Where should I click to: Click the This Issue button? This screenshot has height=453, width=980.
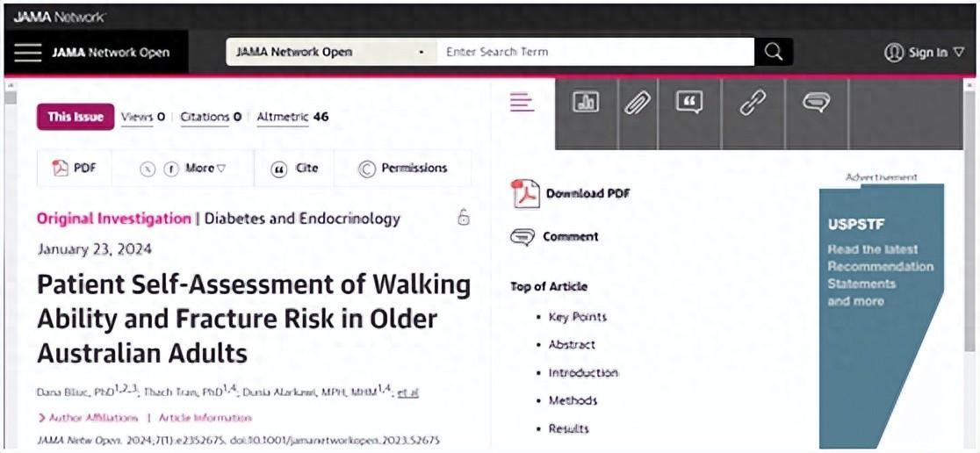tap(75, 117)
